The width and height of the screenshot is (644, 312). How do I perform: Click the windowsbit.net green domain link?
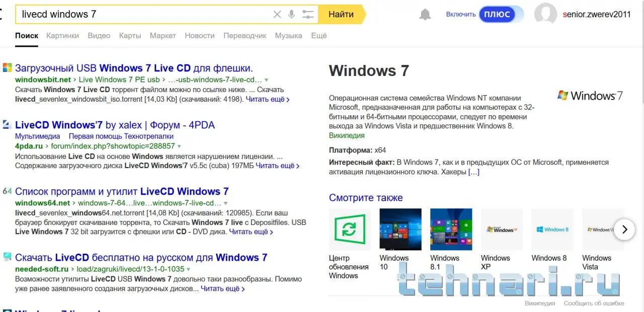point(43,80)
